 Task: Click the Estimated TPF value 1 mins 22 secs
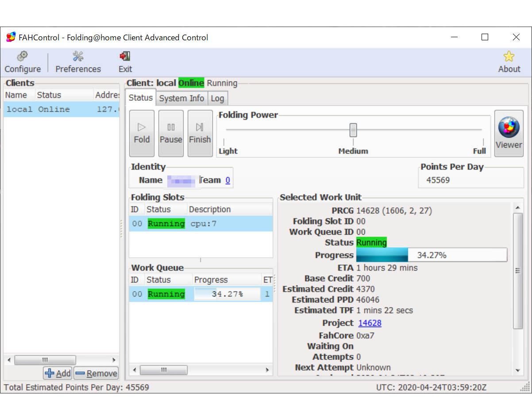pos(385,310)
